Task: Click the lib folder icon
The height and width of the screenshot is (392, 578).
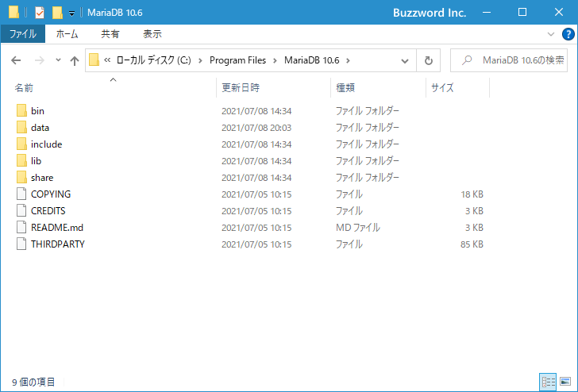Action: click(21, 160)
